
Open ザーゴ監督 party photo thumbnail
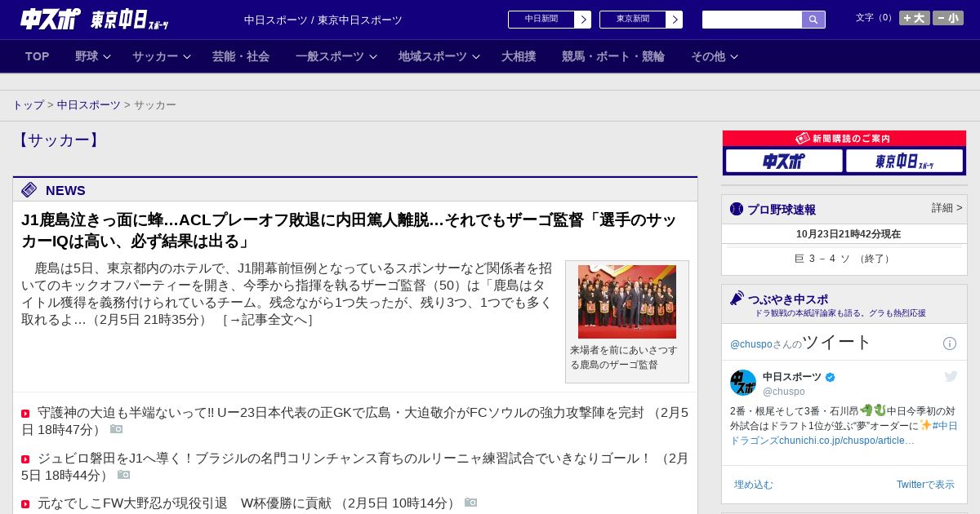pos(627,302)
